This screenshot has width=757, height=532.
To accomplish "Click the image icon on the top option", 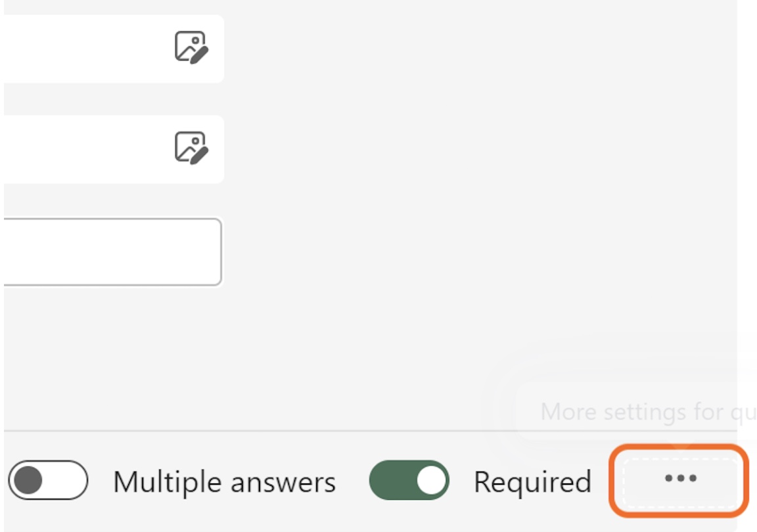I will pyautogui.click(x=191, y=48).
